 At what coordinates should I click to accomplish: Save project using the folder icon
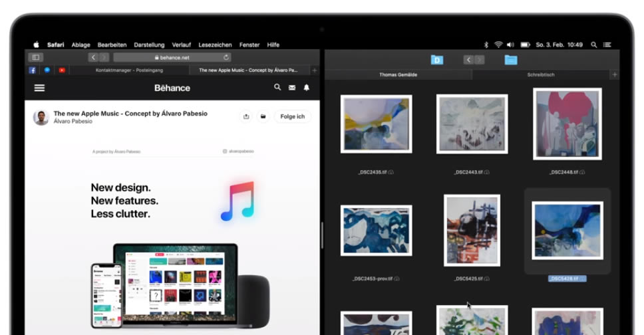263,117
